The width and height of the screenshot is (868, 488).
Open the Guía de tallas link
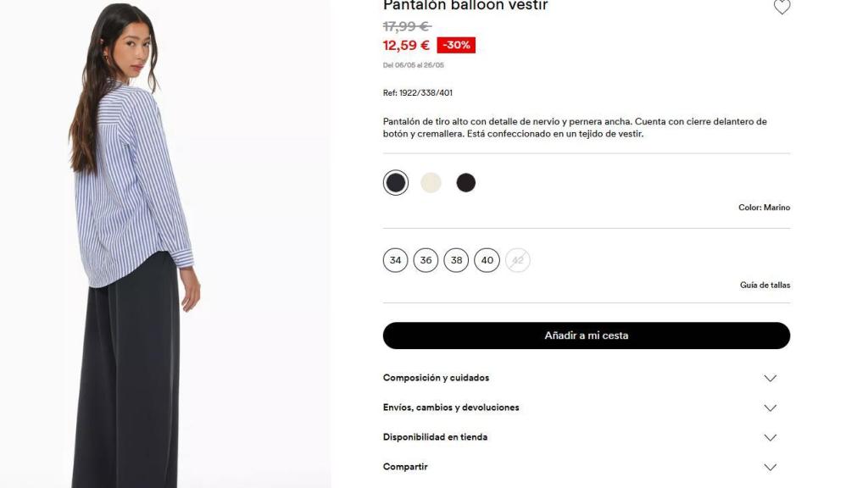[765, 285]
